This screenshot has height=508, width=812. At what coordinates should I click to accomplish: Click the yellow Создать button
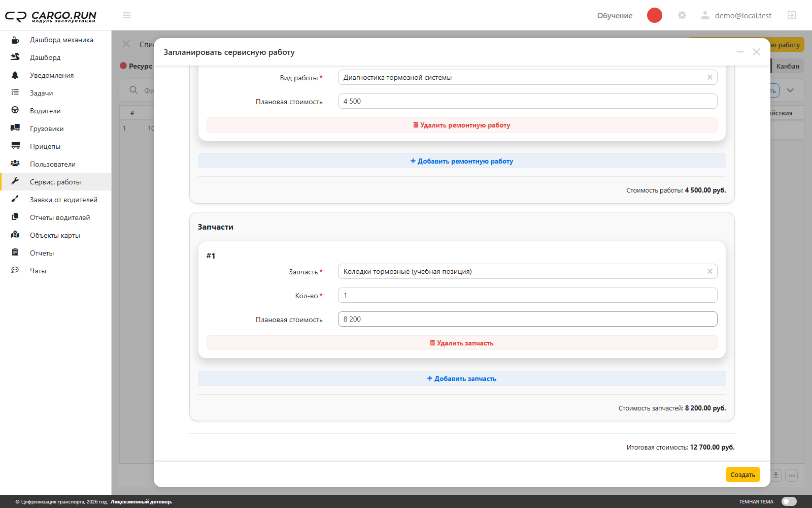point(742,474)
